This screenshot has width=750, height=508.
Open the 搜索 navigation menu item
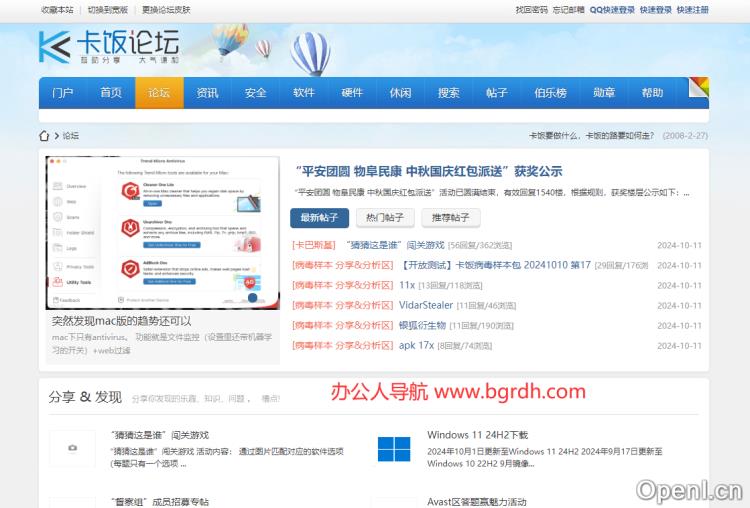pyautogui.click(x=449, y=93)
